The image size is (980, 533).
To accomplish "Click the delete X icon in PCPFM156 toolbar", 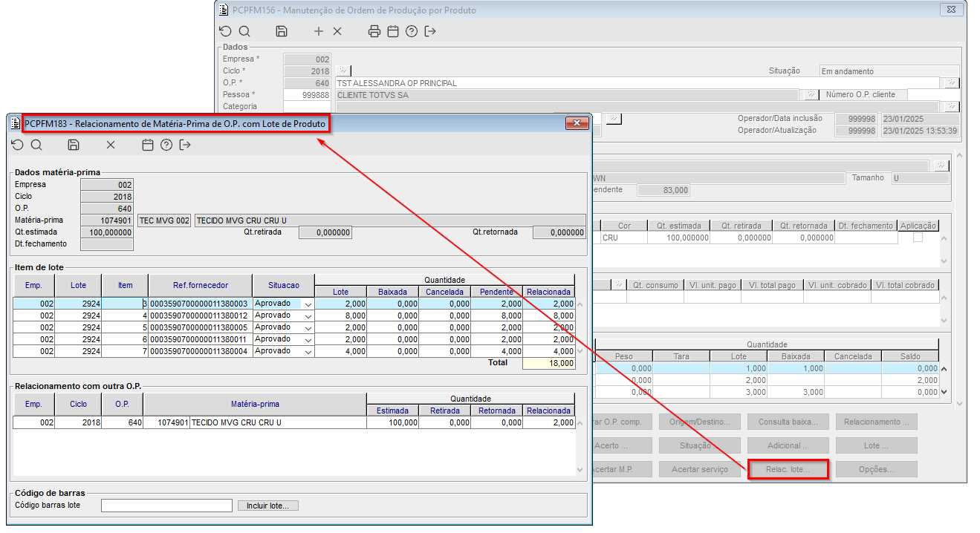I will [337, 31].
